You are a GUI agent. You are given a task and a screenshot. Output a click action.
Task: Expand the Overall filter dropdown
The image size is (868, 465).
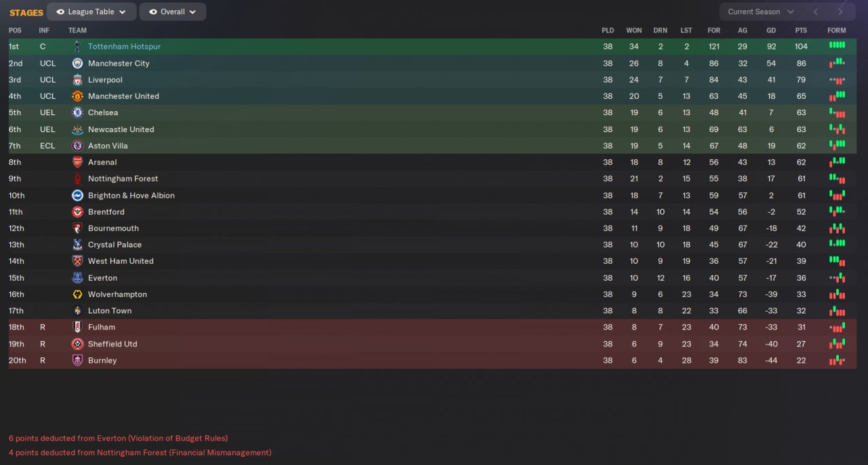tap(178, 12)
